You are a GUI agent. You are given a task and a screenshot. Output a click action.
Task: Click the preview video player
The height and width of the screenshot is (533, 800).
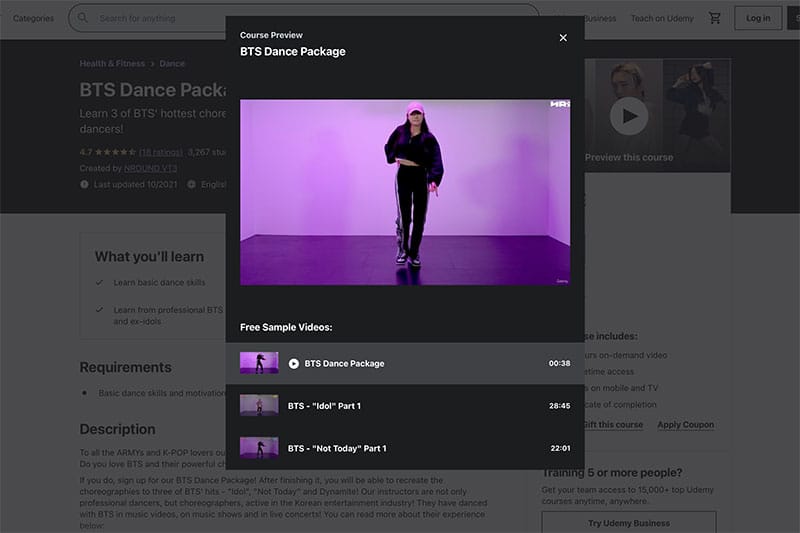pyautogui.click(x=405, y=192)
